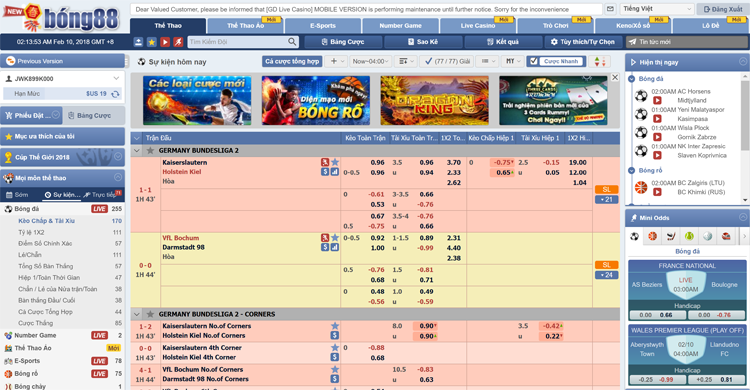Viewport: 750px width, 390px height.
Task: Show more Mini Odds sports with right arrow
Action: (x=744, y=236)
